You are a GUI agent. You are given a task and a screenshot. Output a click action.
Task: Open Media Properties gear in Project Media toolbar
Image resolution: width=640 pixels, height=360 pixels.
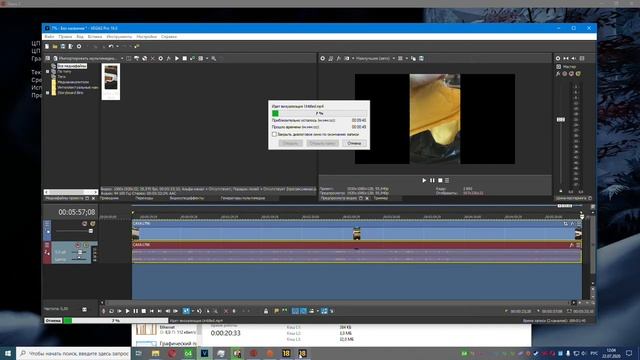pos(161,58)
